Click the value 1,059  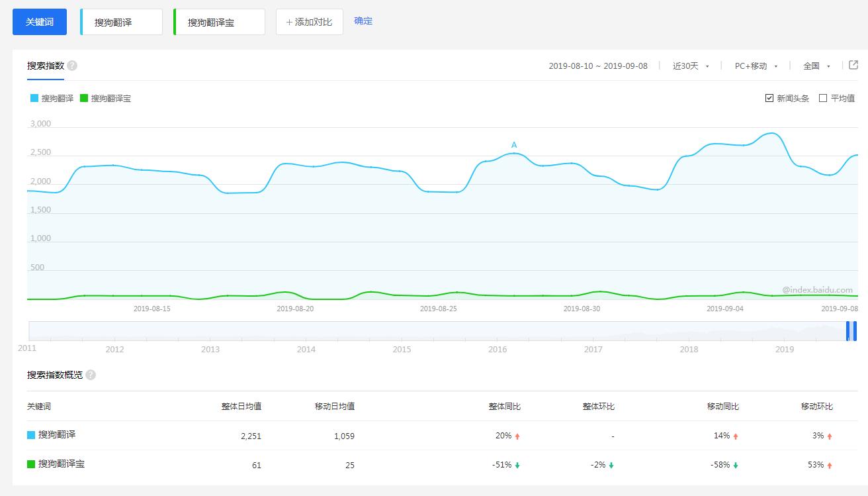[343, 436]
